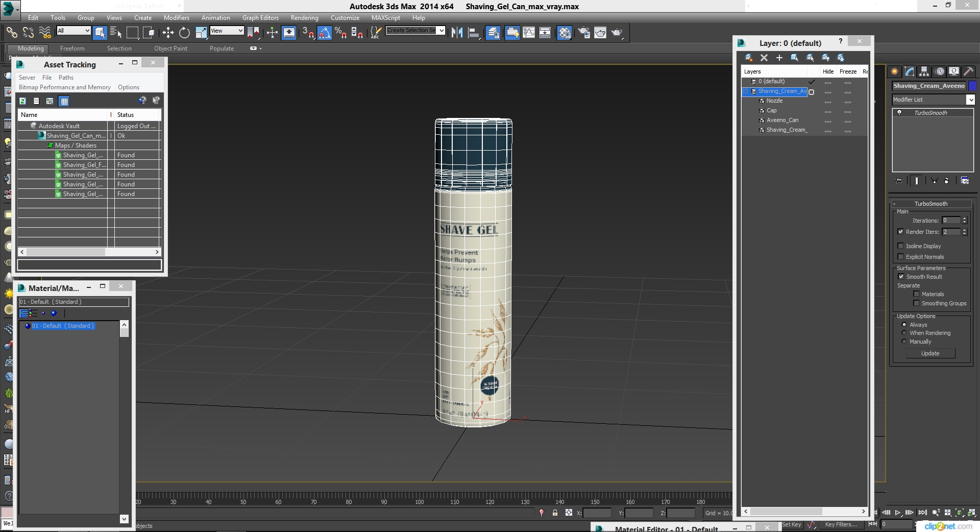Toggle the TurboSmooth modifier lightbulb
This screenshot has width=980, height=532.
pyautogui.click(x=899, y=113)
